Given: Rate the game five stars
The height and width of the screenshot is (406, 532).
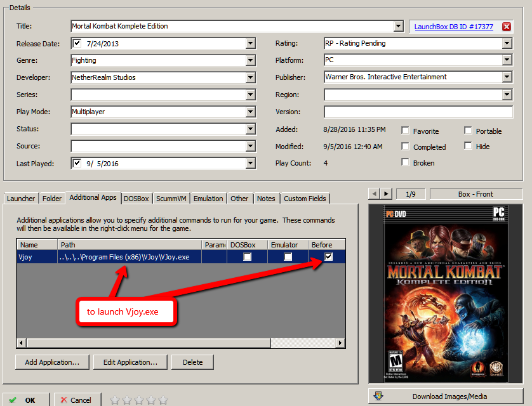Looking at the screenshot, I should point(163,400).
